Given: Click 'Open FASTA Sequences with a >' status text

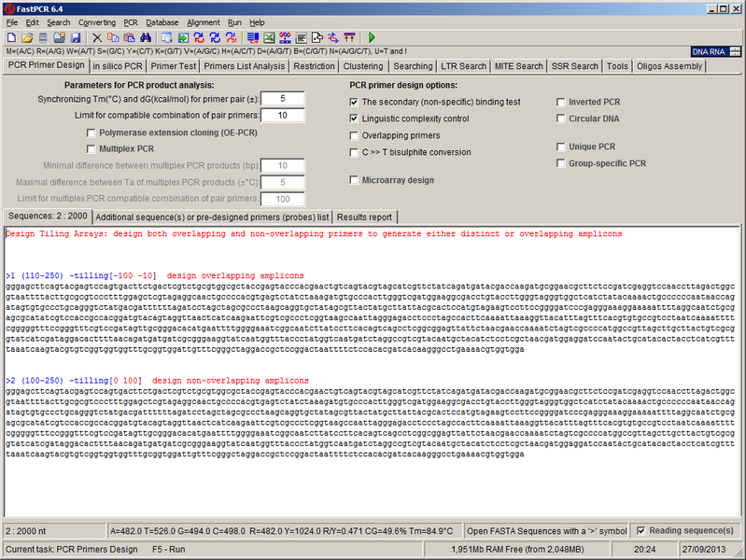Looking at the screenshot, I should [x=546, y=531].
